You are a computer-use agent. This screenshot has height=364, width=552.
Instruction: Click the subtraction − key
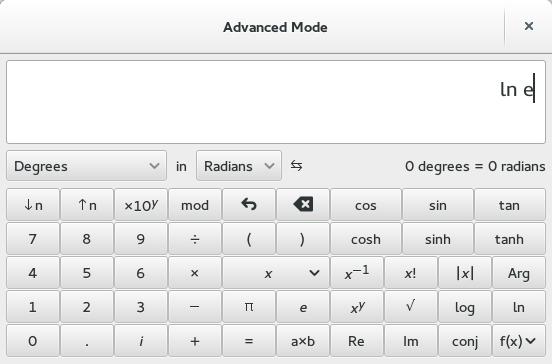tap(195, 307)
